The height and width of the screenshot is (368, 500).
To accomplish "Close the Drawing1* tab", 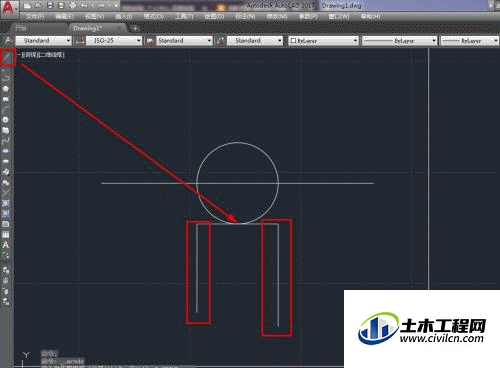I will tap(119, 29).
